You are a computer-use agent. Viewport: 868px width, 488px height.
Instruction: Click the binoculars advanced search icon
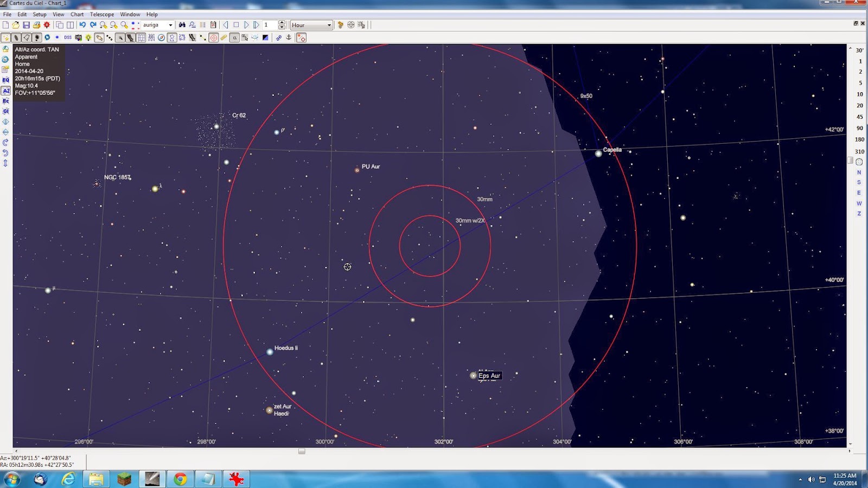(x=182, y=25)
